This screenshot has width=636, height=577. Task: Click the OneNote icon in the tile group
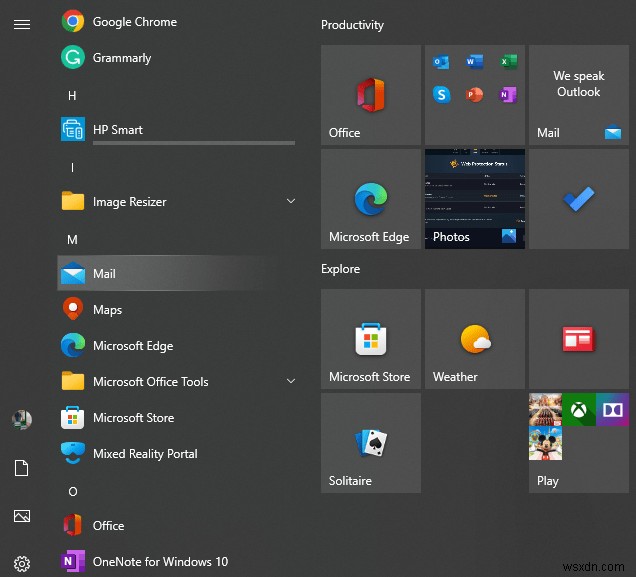click(508, 95)
